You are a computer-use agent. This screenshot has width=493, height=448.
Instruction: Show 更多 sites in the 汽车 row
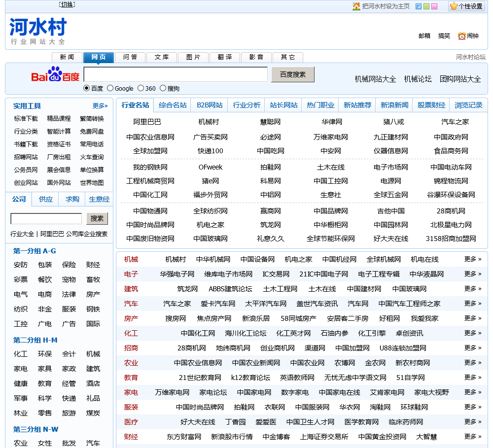click(473, 304)
